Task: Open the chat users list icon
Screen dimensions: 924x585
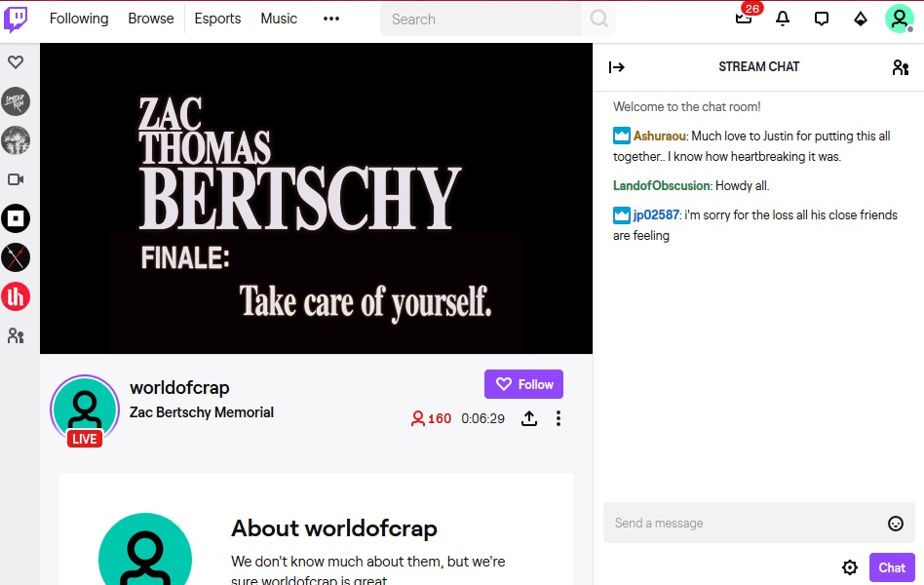Action: pyautogui.click(x=900, y=67)
